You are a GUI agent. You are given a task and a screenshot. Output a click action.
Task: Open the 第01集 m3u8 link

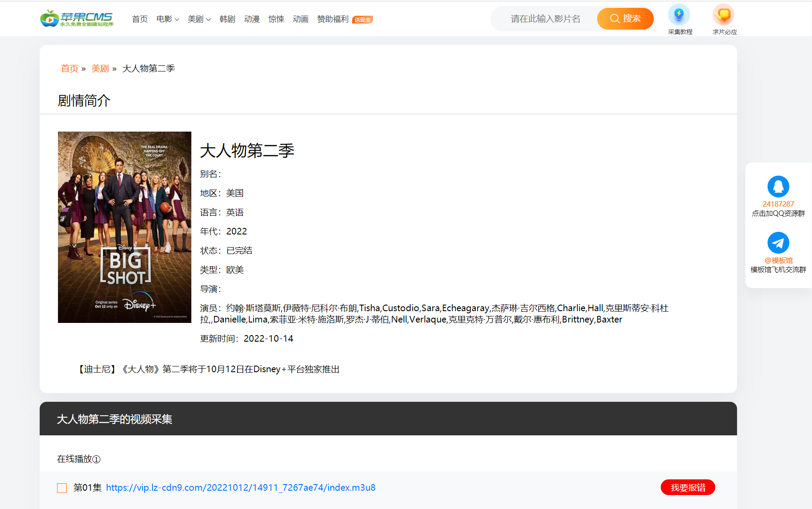241,488
